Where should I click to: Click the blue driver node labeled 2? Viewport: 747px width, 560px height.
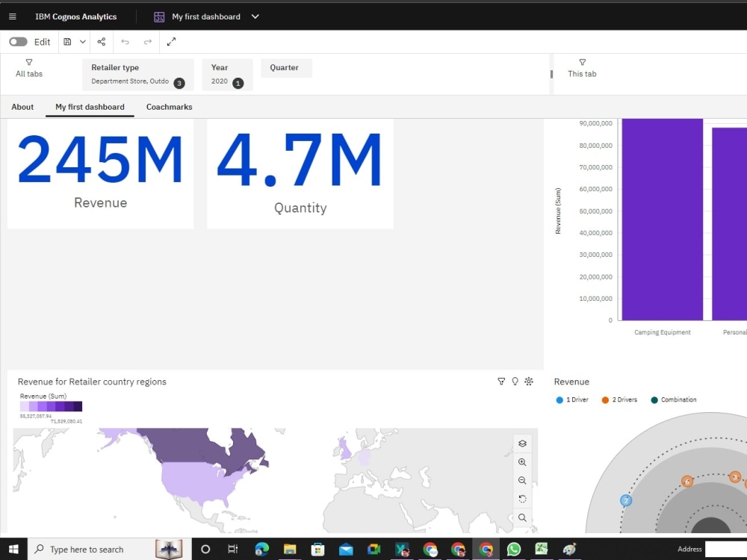pyautogui.click(x=626, y=500)
